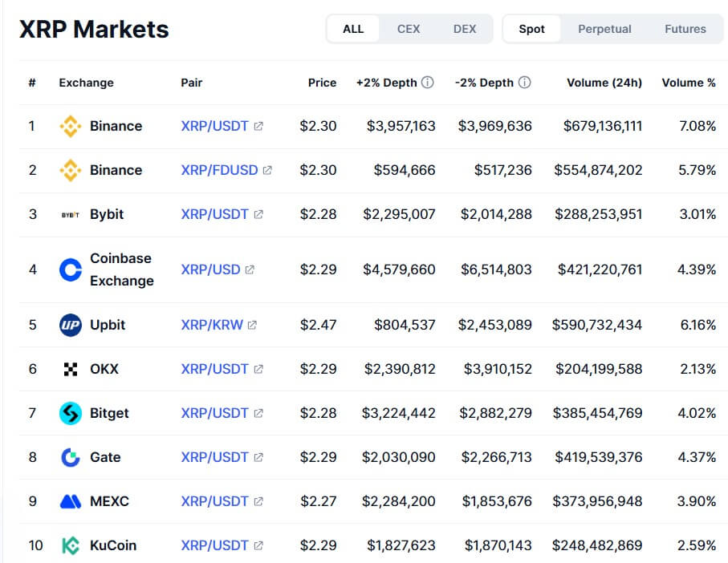Click the external link icon beside XRP/KRW
The height and width of the screenshot is (563, 728).
click(x=252, y=325)
